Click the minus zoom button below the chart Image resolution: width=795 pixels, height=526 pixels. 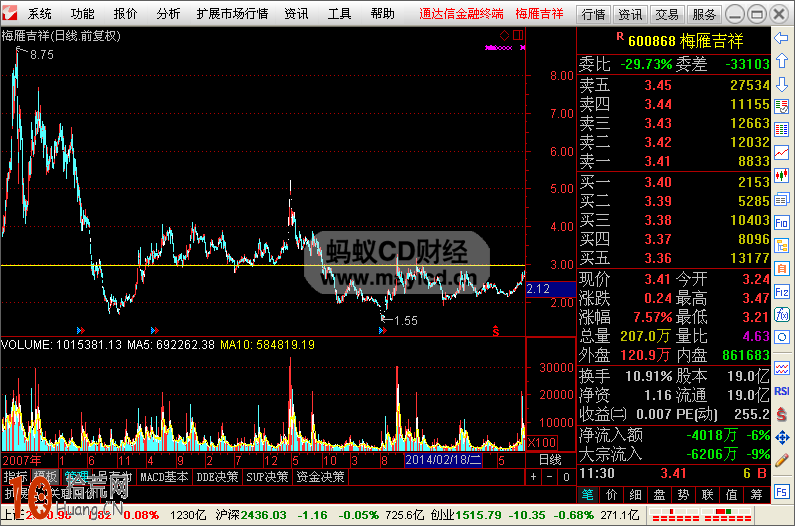pyautogui.click(x=550, y=477)
